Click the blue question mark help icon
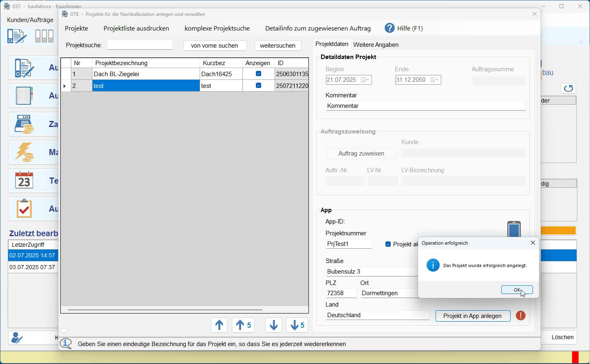Screen dimensions: 590x364 [x=390, y=28]
